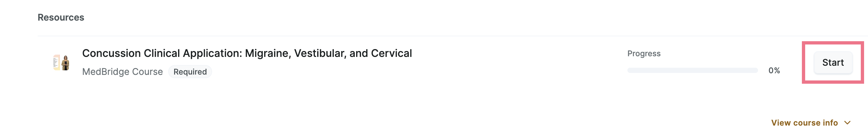This screenshot has width=868, height=138.
Task: Expand the View course info link
Action: click(811, 123)
